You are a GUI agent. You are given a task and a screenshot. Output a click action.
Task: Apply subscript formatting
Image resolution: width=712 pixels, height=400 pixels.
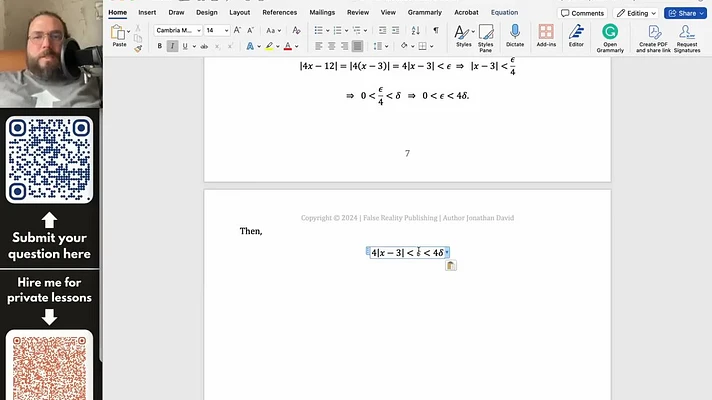point(217,46)
